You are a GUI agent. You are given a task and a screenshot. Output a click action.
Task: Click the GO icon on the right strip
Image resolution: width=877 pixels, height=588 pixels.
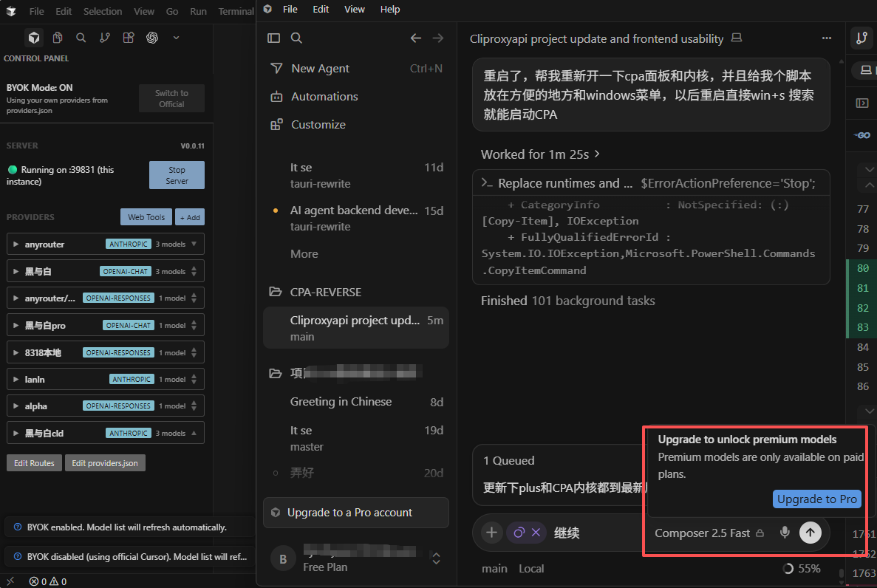pos(862,135)
